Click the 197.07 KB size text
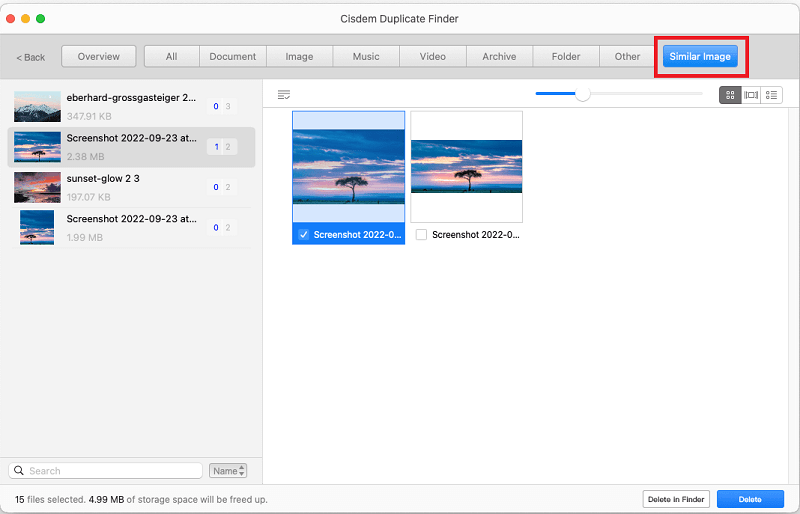The height and width of the screenshot is (514, 800). coord(88,197)
